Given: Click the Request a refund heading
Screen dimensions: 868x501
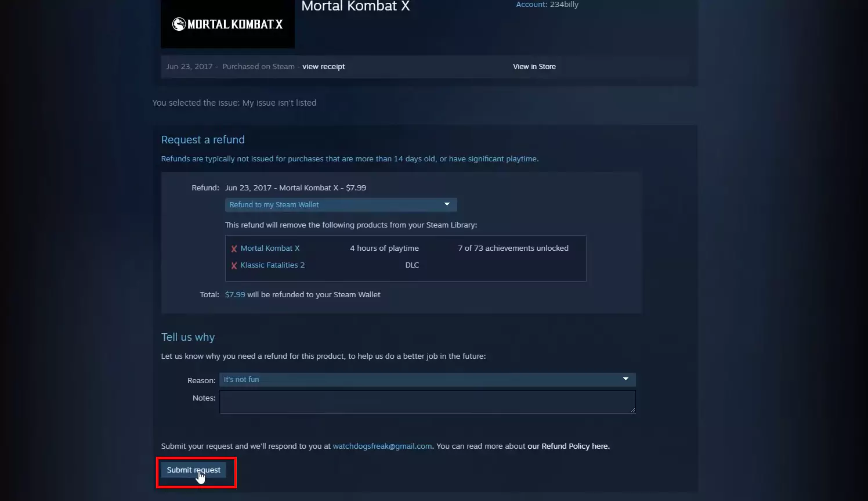Looking at the screenshot, I should pyautogui.click(x=203, y=140).
